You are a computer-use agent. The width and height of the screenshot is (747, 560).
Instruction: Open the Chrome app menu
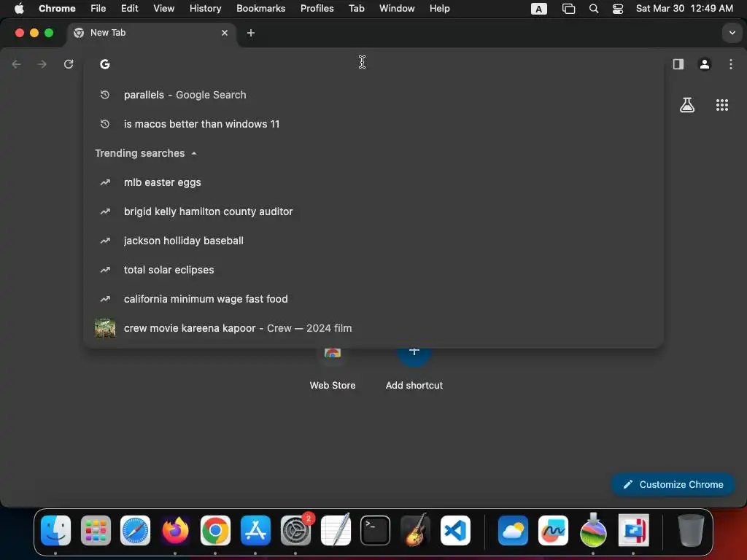click(57, 8)
